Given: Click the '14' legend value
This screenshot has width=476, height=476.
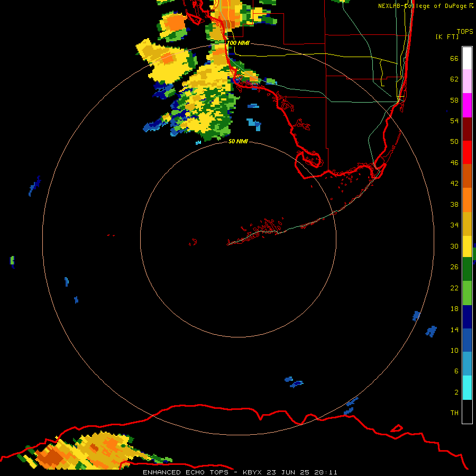Looking at the screenshot, I should [x=454, y=329].
